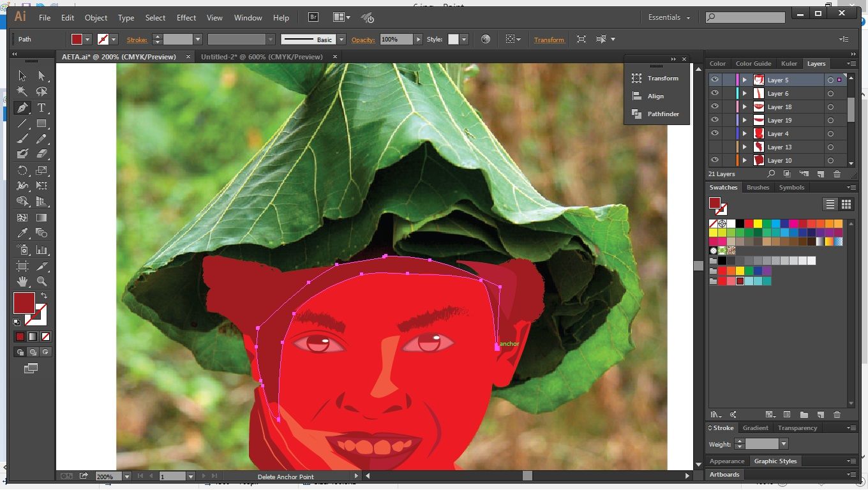The width and height of the screenshot is (868, 490).
Task: Select the Eraser tool
Action: tap(41, 154)
